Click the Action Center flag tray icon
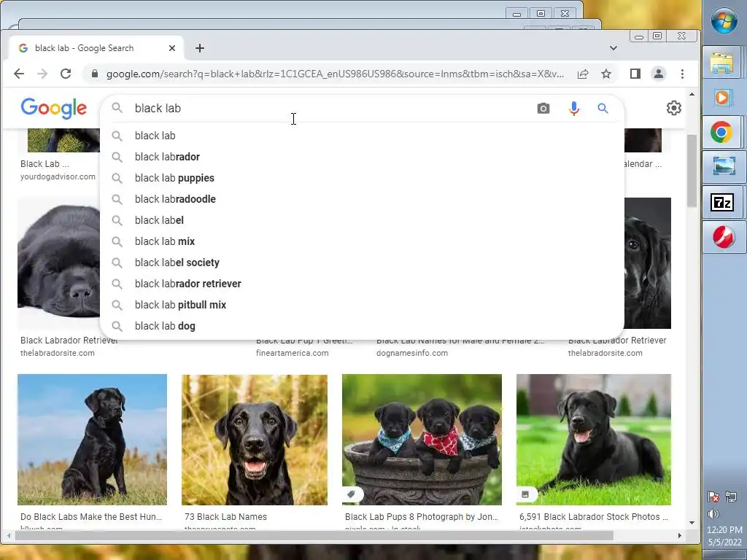 (x=713, y=497)
